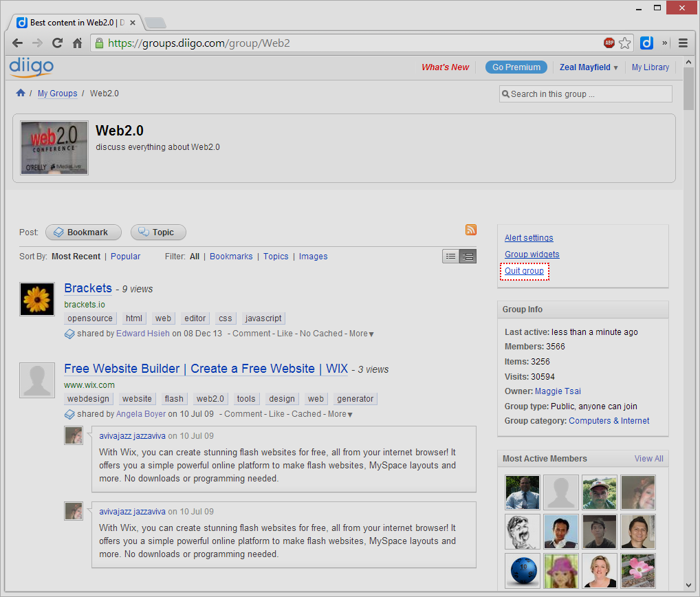Open the Diigo extension icon in toolbar
700x597 pixels.
[x=646, y=43]
